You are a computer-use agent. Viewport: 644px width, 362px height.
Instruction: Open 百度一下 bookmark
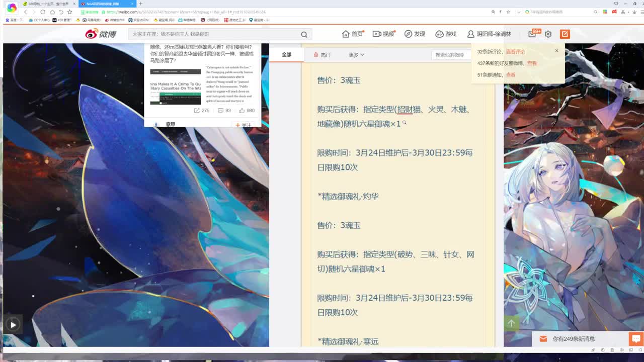14,20
